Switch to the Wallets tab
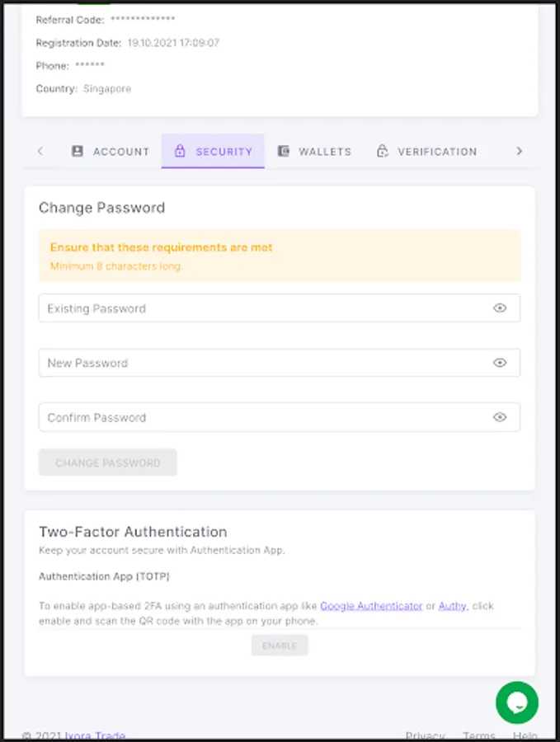The width and height of the screenshot is (560, 742). click(x=324, y=152)
